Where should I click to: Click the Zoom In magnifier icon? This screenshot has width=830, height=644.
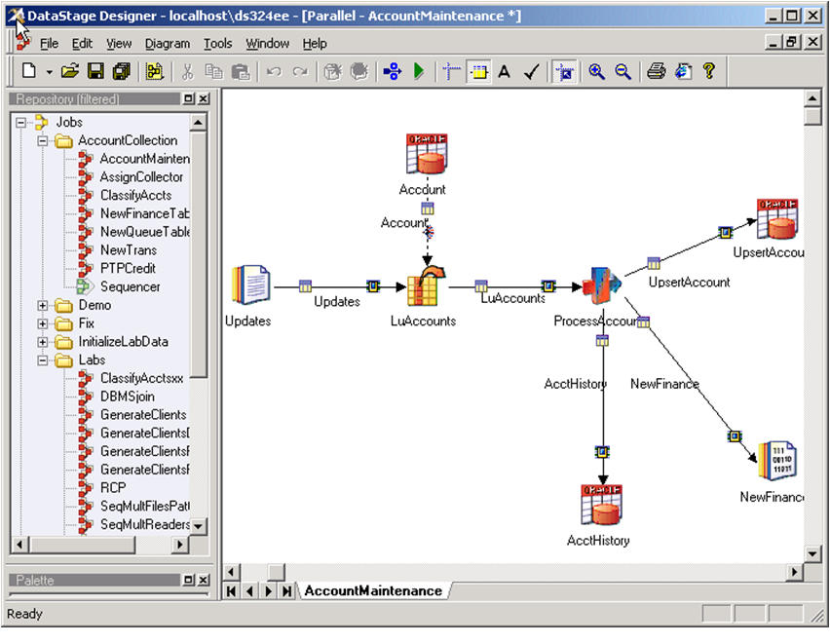coord(596,71)
